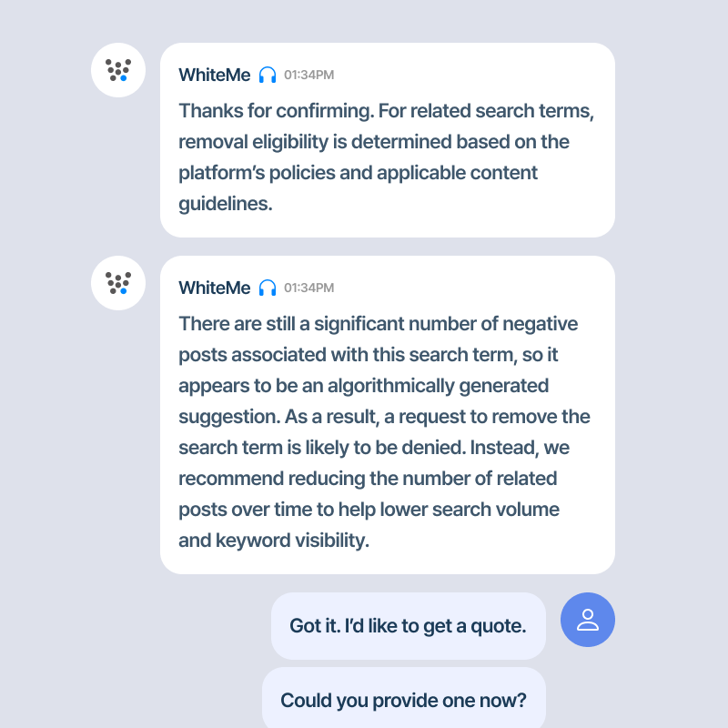Click the 'There are still a significant number' message
The image size is (728, 728).
pos(385,431)
